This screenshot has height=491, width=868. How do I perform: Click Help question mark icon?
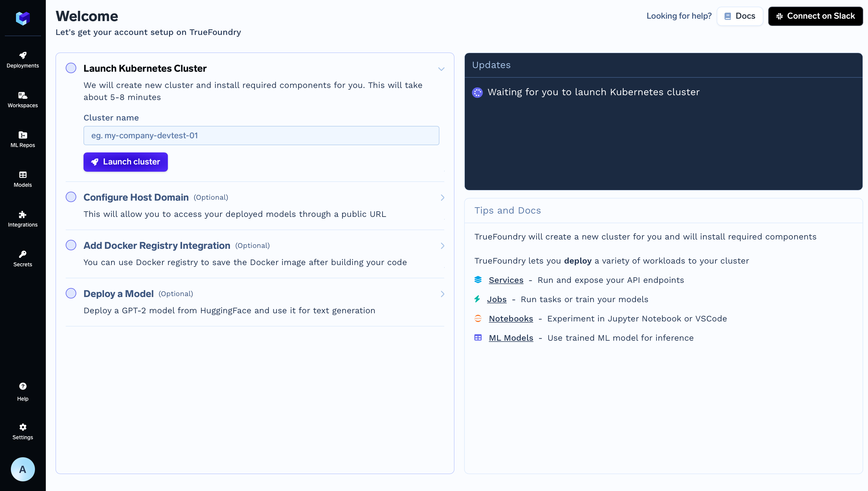[x=23, y=386]
